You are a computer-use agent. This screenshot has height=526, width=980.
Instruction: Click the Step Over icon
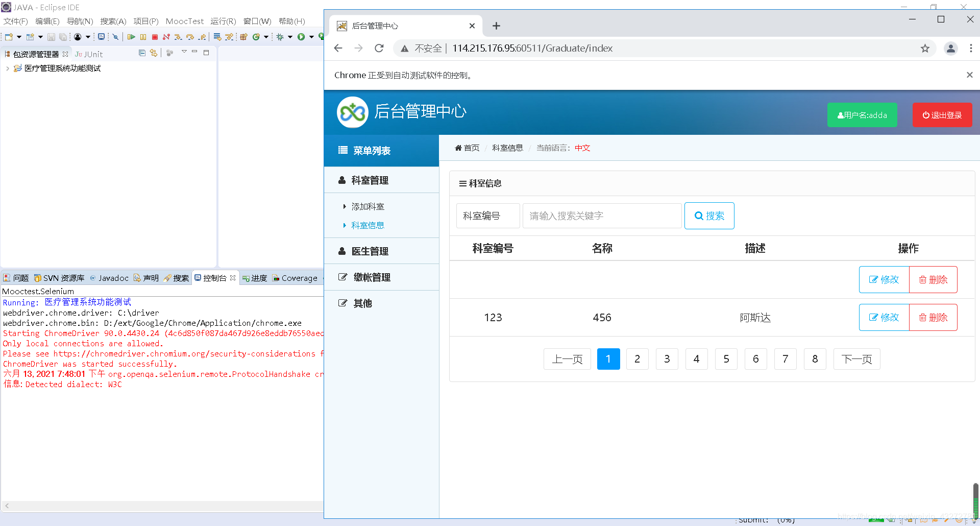[190, 37]
